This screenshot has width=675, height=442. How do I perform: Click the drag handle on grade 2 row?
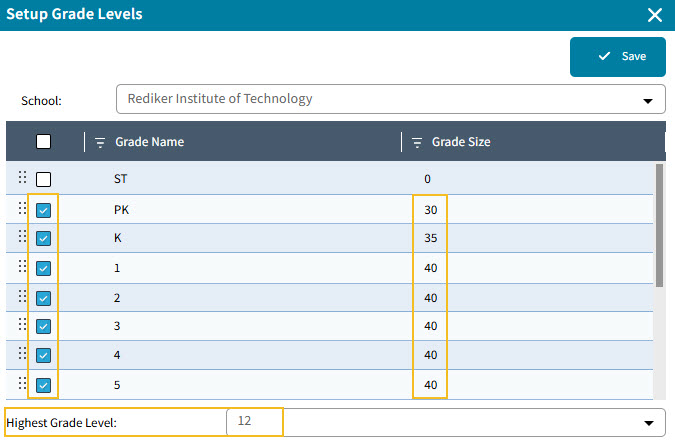[x=22, y=296]
